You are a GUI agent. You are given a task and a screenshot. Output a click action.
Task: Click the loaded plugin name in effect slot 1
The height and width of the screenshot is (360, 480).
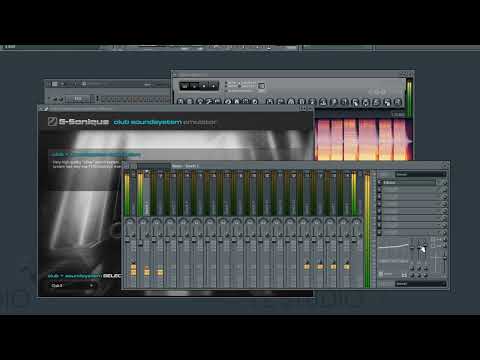409,182
